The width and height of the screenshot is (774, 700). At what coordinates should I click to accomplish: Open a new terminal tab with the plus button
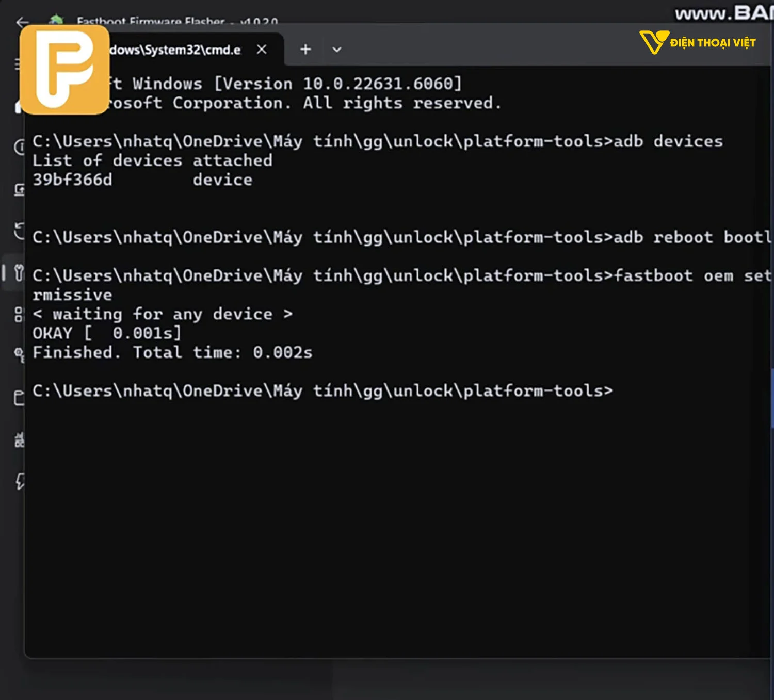point(305,50)
